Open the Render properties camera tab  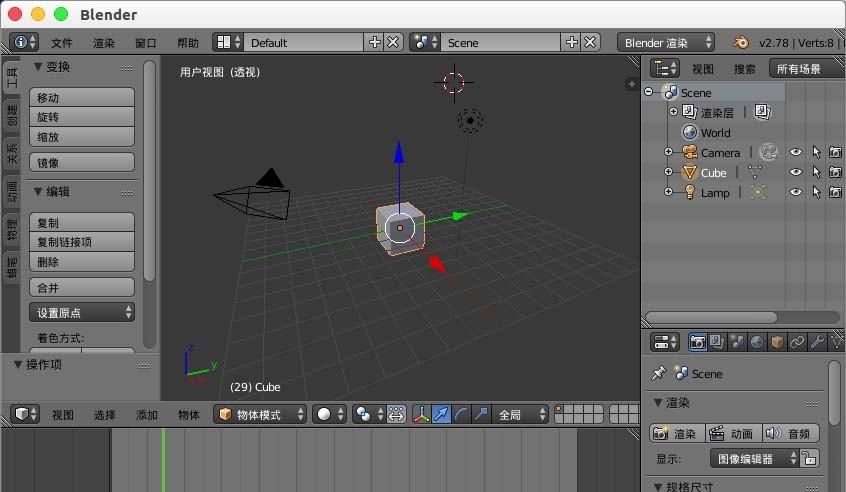click(x=697, y=342)
